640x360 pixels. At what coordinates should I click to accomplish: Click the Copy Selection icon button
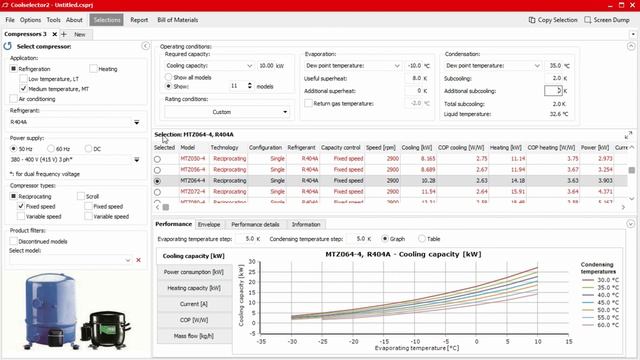(x=553, y=20)
